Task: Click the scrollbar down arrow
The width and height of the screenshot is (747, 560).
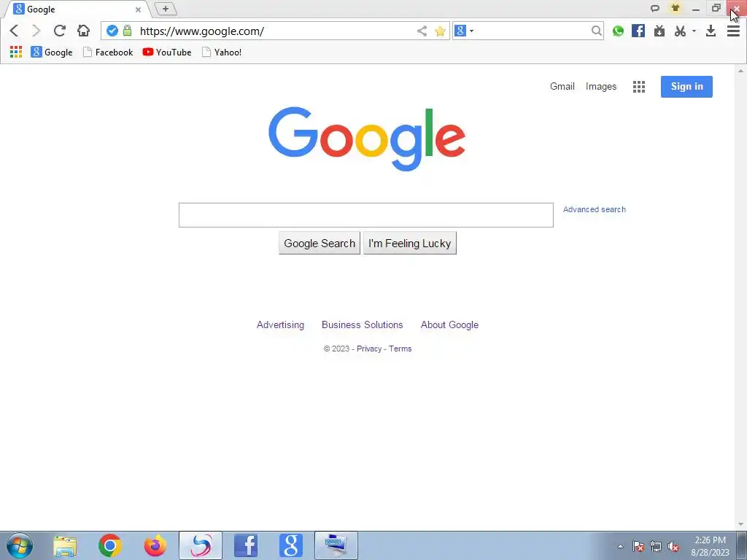Action: pos(740,524)
